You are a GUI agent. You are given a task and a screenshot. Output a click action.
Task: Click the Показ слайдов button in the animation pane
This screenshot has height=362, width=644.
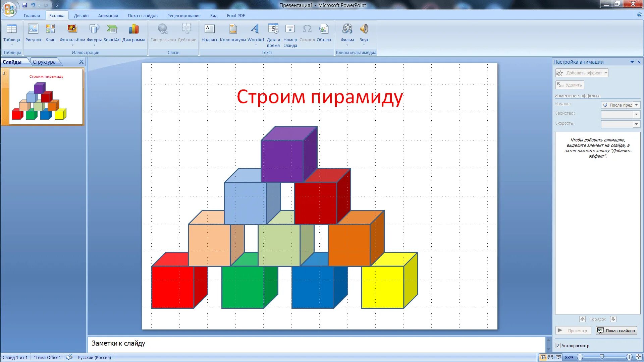616,330
